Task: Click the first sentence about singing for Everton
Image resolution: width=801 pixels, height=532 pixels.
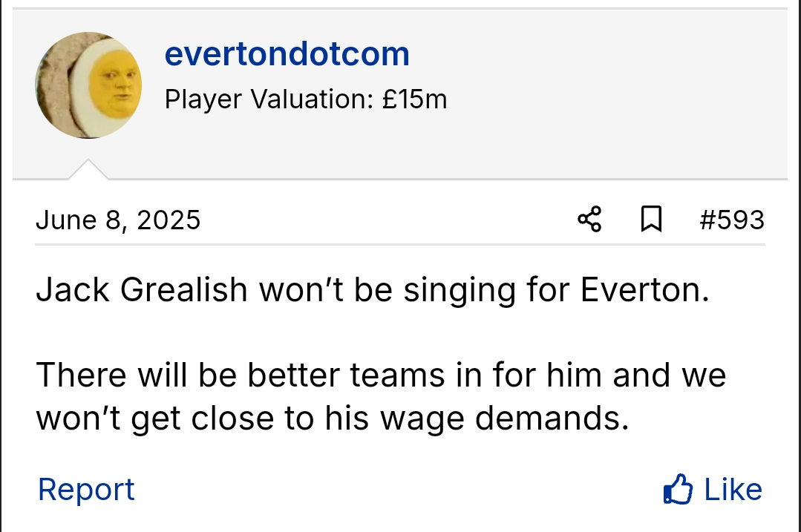Action: pyautogui.click(x=373, y=291)
